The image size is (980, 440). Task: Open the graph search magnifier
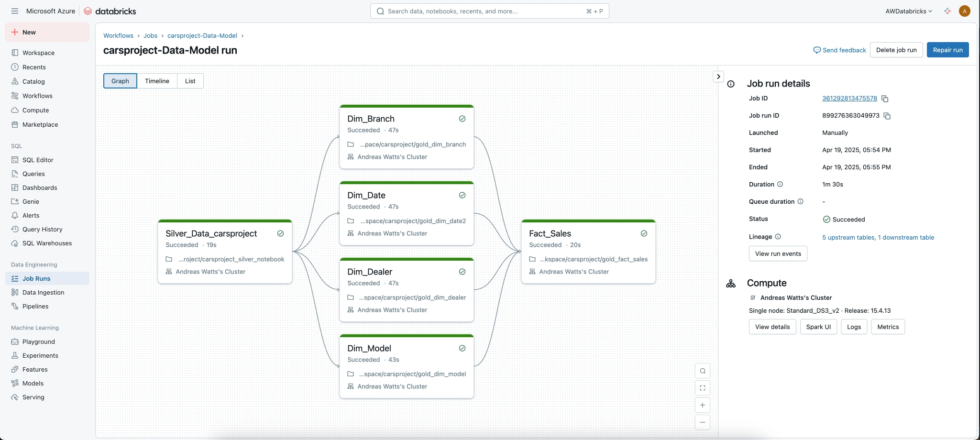702,371
